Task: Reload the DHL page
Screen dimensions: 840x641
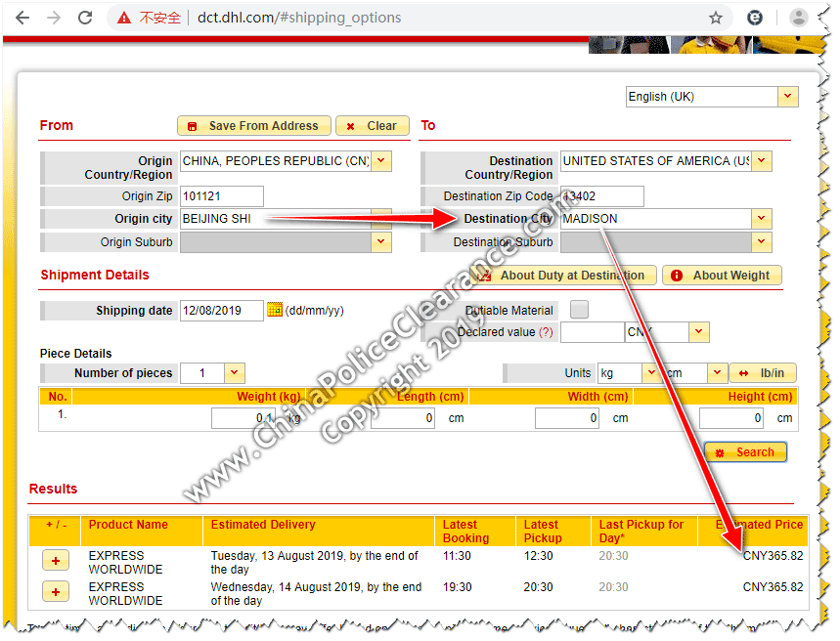Action: [85, 18]
